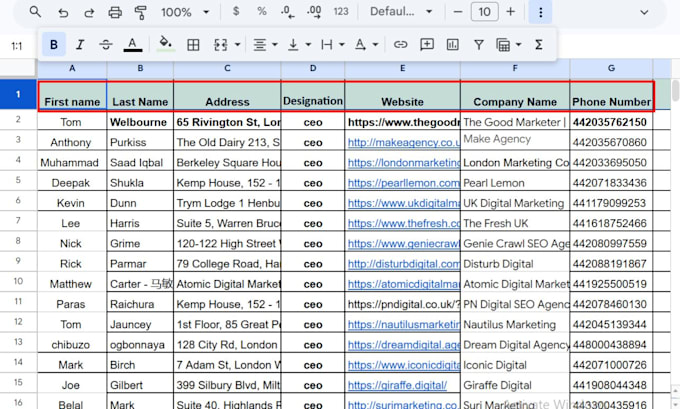Select the cell containing 'Welbourne'

pyautogui.click(x=140, y=122)
